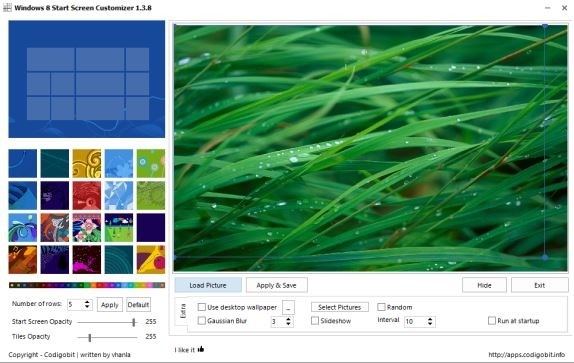574x363 pixels.
Task: Pick the pink flowers background pattern
Action: [x=87, y=228]
